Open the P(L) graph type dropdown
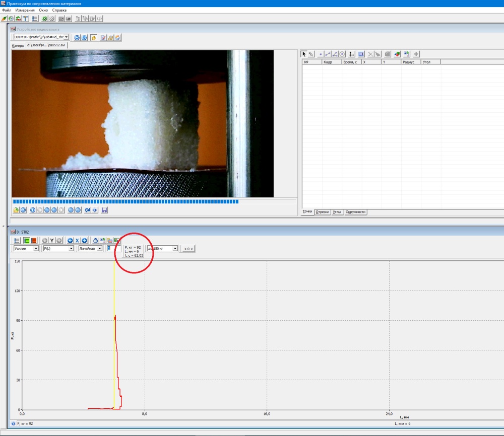504x436 pixels. pos(71,249)
